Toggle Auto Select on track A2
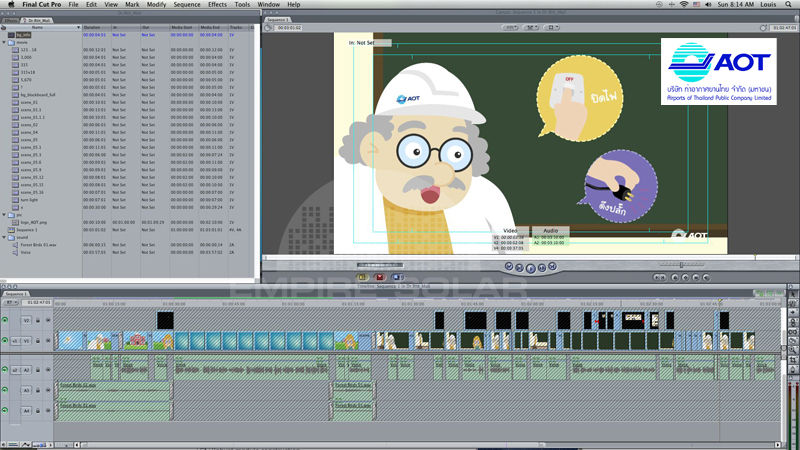Viewport: 800px width, 450px height. pyautogui.click(x=48, y=370)
